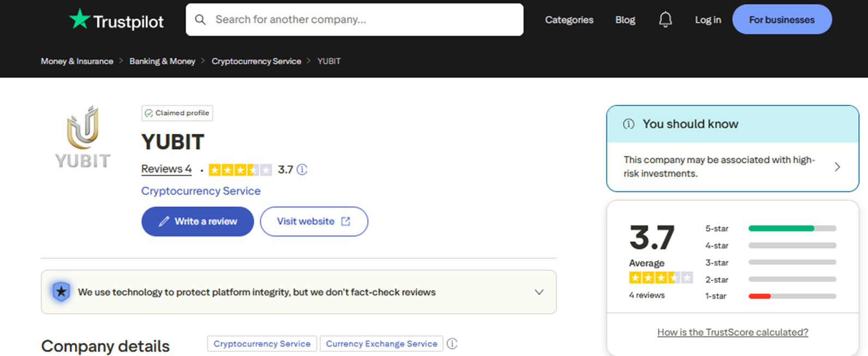This screenshot has height=356, width=868.
Task: Click the Trustpilot star logo
Action: point(80,19)
